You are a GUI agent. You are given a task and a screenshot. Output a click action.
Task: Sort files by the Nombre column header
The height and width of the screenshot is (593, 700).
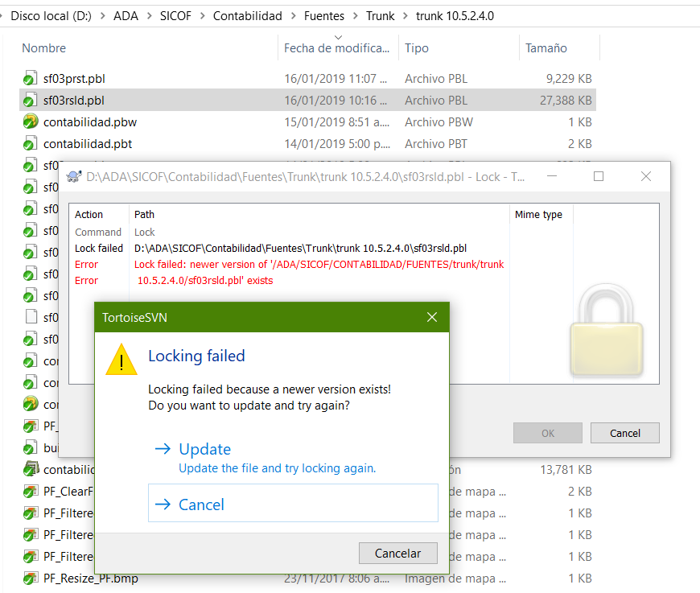[44, 48]
